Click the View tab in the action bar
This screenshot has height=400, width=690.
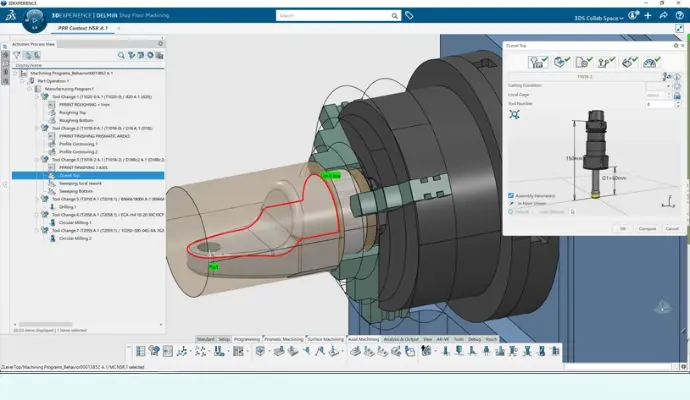[427, 339]
